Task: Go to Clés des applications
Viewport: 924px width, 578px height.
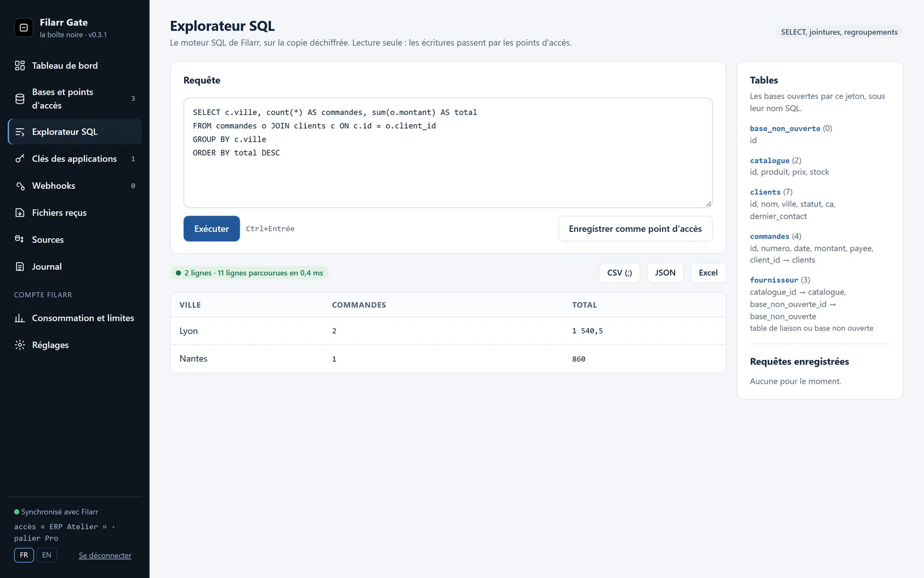Action: point(74,159)
